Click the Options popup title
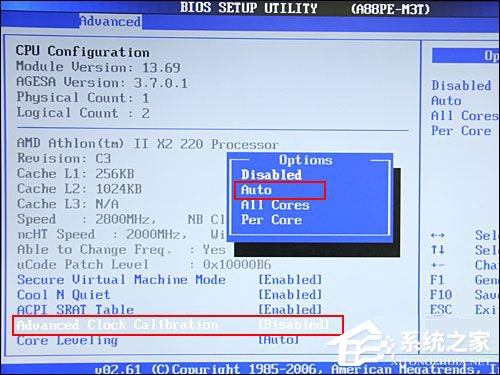Image resolution: width=500 pixels, height=375 pixels. [306, 160]
